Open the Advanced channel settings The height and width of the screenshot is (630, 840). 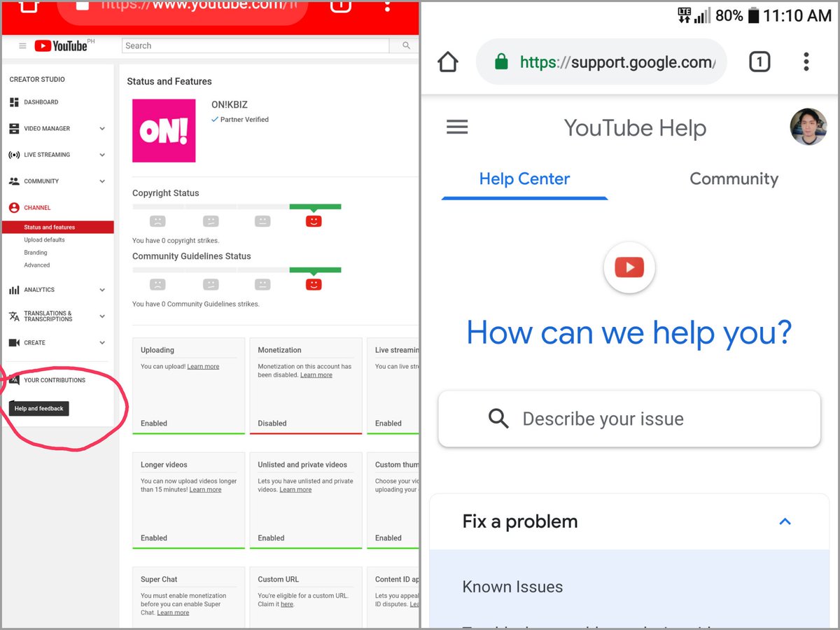tap(37, 265)
